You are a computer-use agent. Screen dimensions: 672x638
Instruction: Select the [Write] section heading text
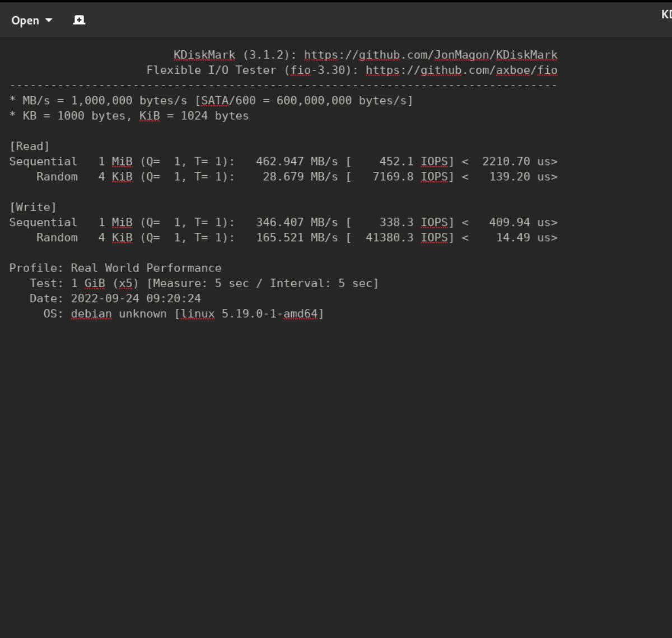pos(33,207)
